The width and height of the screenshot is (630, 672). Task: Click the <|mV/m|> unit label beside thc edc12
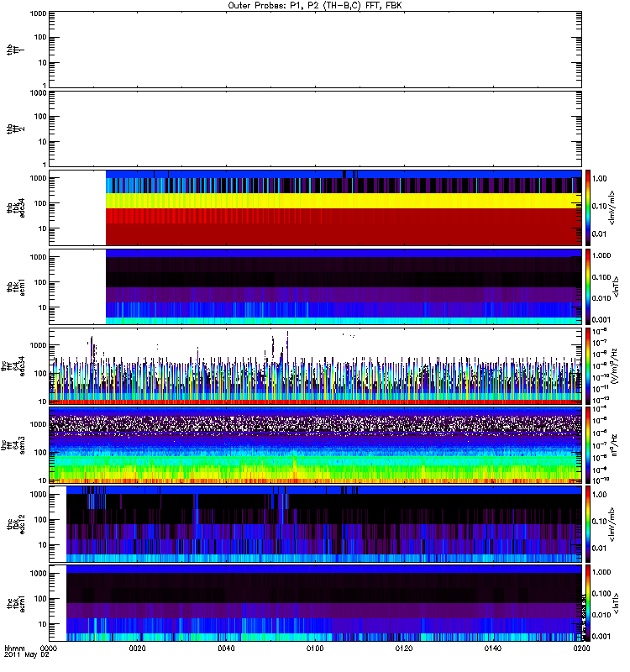(612, 524)
